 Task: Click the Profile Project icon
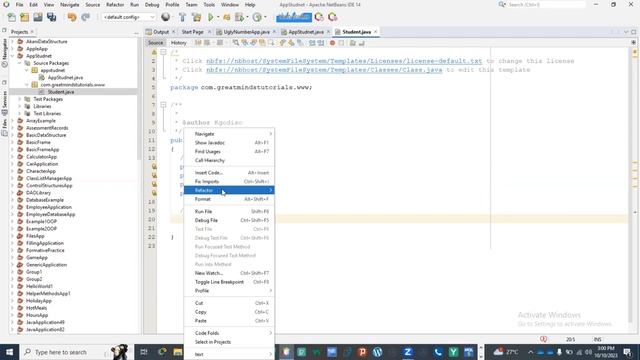tap(257, 17)
